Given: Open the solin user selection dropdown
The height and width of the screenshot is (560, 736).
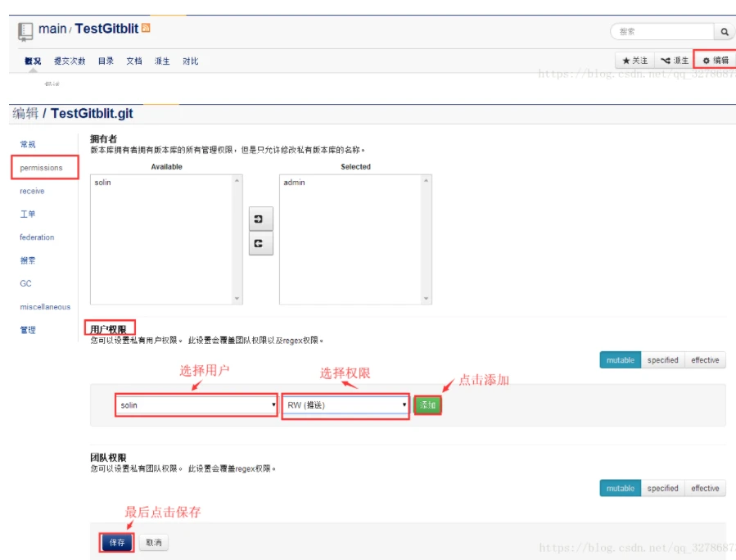Looking at the screenshot, I should pyautogui.click(x=196, y=405).
